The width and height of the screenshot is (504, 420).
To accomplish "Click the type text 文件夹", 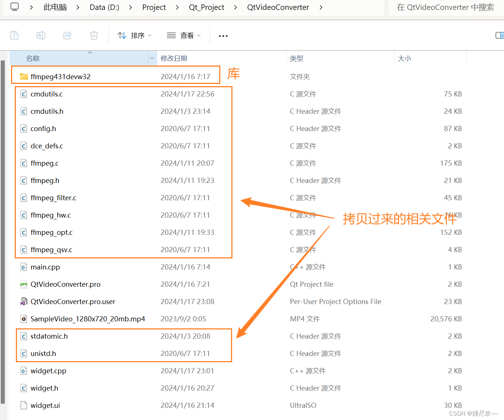I will tap(300, 77).
